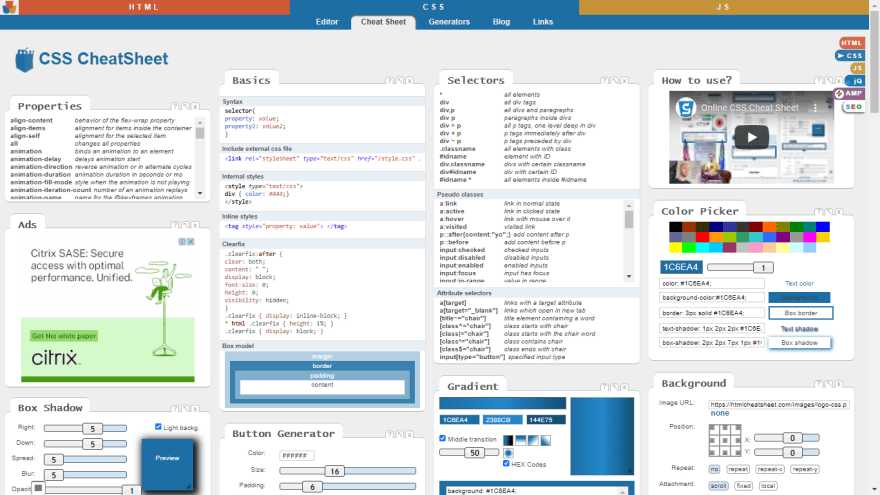Set attachment to 'scroll'
Image resolution: width=880 pixels, height=495 pixels.
[x=718, y=485]
